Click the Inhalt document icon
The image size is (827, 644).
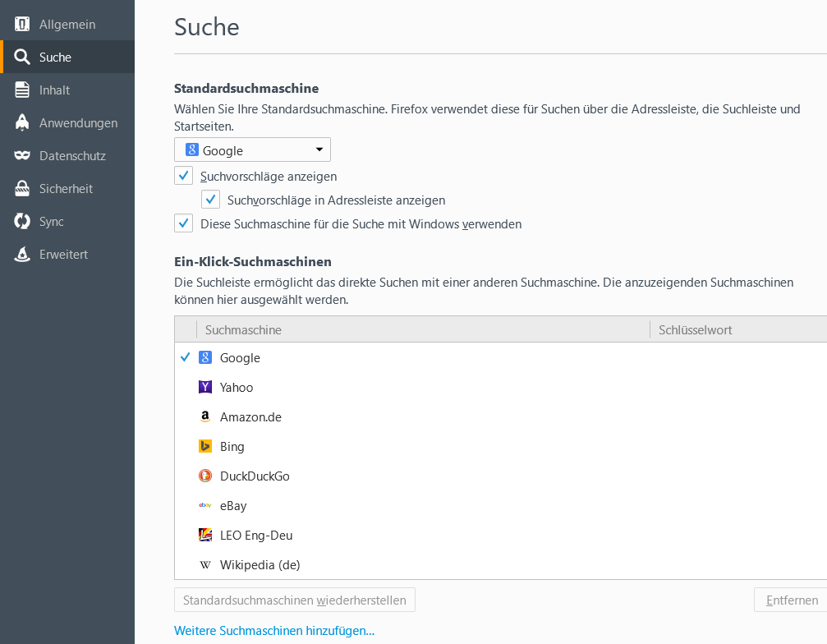pos(22,90)
